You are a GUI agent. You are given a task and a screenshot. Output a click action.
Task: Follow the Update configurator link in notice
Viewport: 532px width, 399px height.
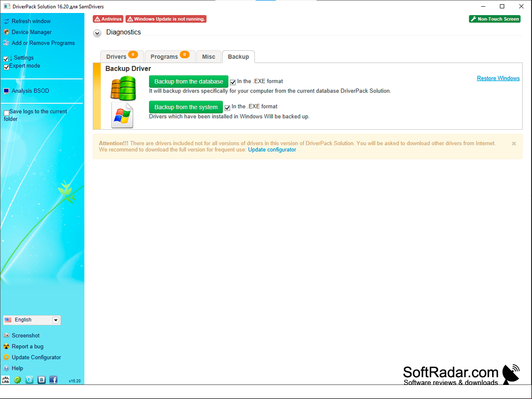click(x=272, y=149)
